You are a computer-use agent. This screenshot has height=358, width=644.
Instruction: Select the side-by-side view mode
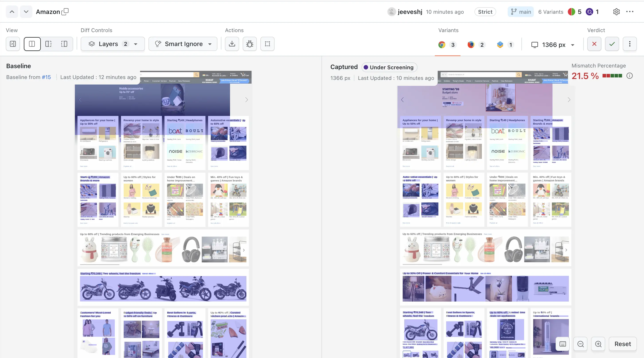tap(32, 44)
